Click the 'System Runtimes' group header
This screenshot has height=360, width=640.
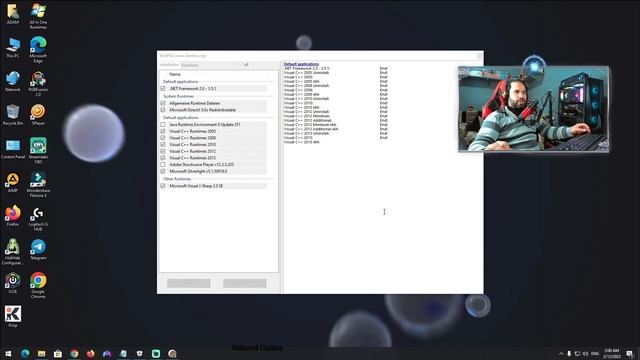point(178,96)
